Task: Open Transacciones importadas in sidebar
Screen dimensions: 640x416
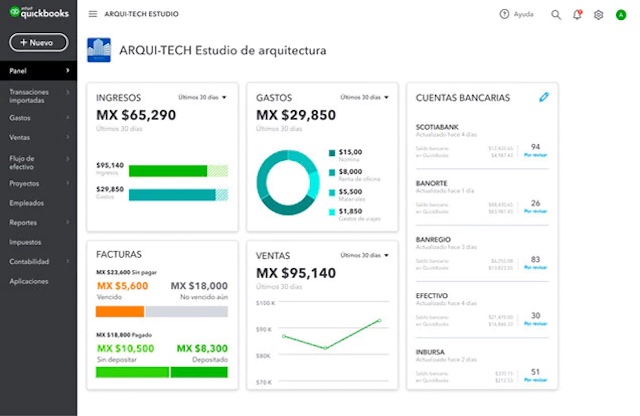Action: 29,96
